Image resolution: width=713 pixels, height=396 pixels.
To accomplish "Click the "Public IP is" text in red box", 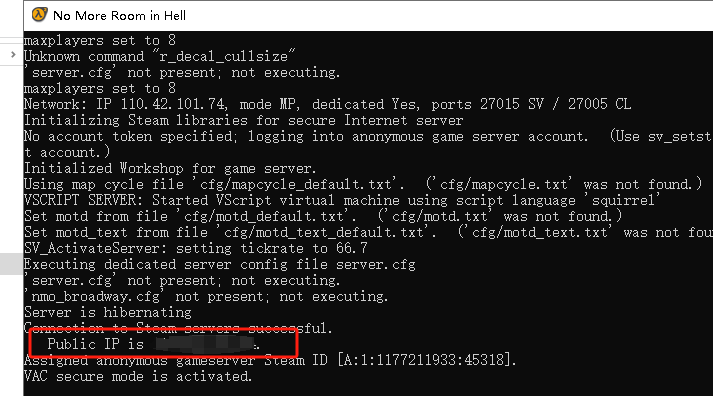I will pyautogui.click(x=95, y=344).
